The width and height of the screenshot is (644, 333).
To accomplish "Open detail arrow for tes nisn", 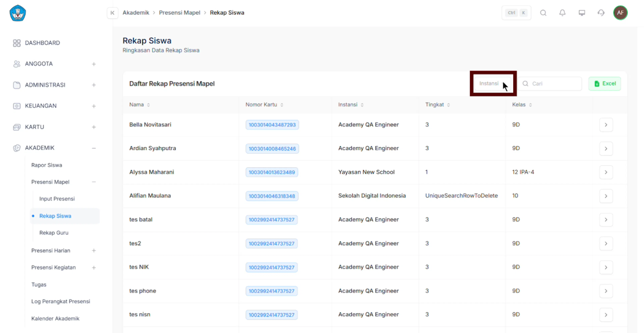I will tap(606, 315).
